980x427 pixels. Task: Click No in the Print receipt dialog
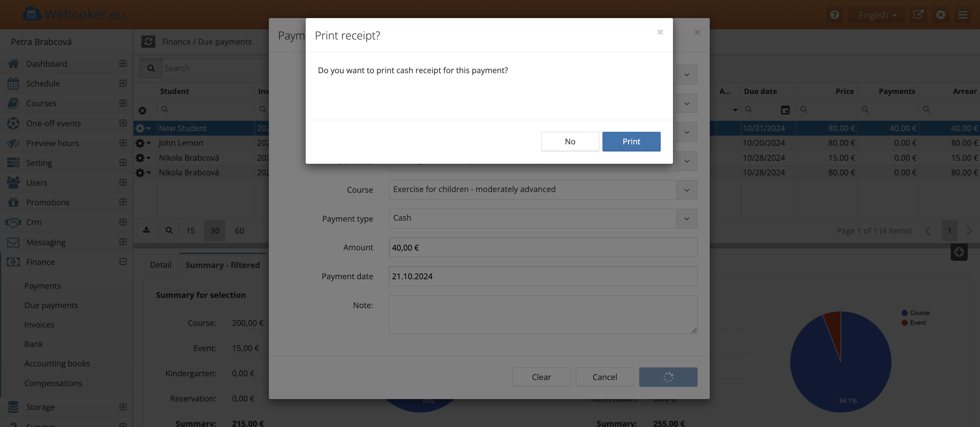click(x=569, y=141)
